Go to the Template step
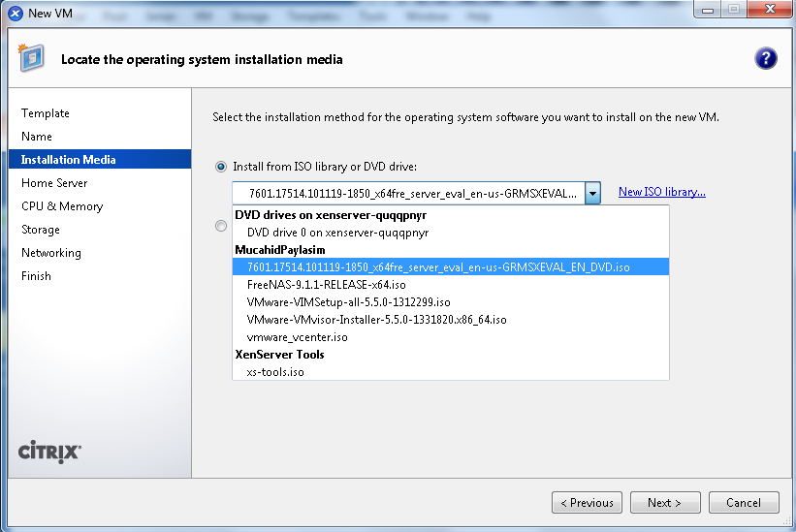796x532 pixels. [x=46, y=113]
